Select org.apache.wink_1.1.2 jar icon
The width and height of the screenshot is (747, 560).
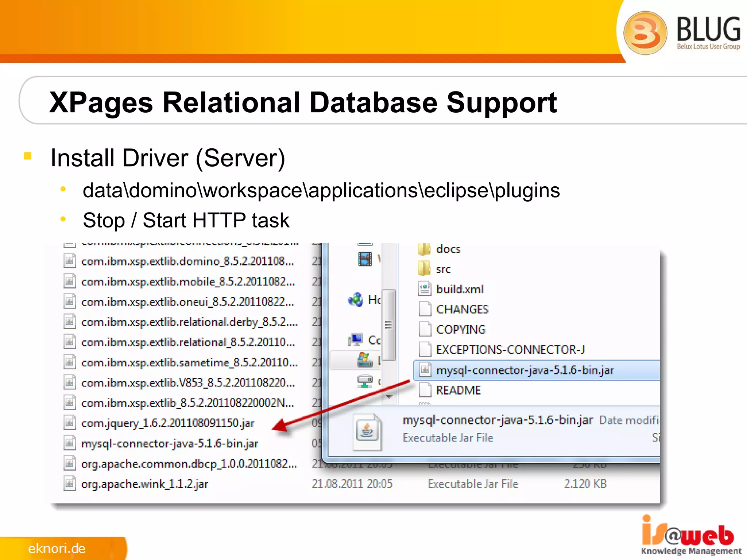point(70,483)
